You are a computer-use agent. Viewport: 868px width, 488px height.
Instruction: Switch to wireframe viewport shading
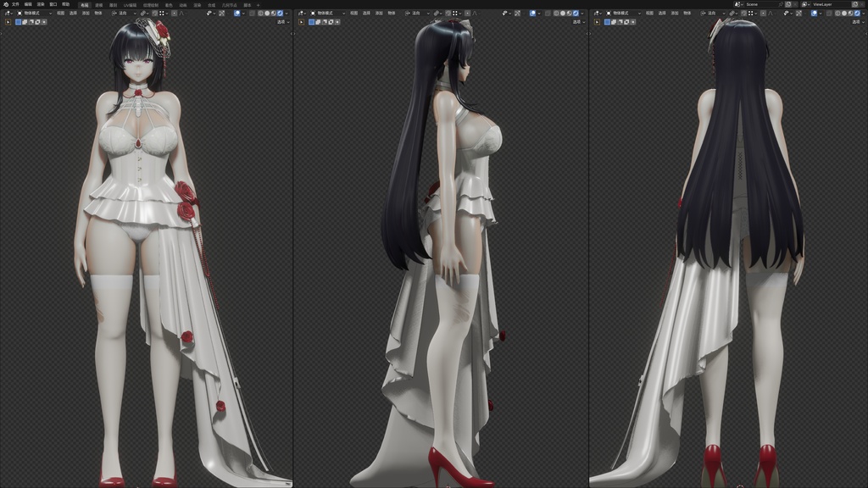[x=260, y=14]
